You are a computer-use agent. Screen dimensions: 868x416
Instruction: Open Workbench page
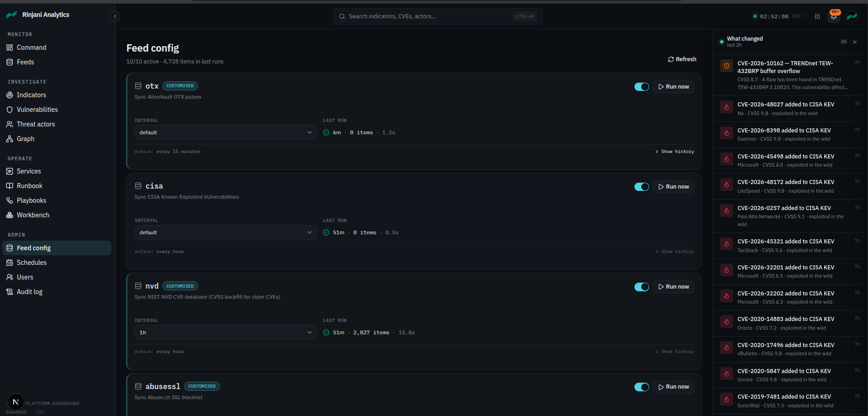[x=57, y=215]
